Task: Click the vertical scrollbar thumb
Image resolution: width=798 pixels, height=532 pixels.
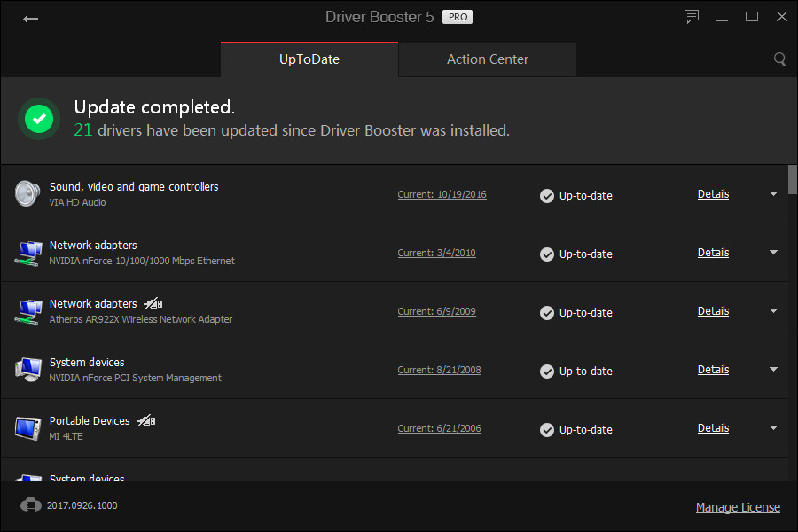Action: pos(792,179)
